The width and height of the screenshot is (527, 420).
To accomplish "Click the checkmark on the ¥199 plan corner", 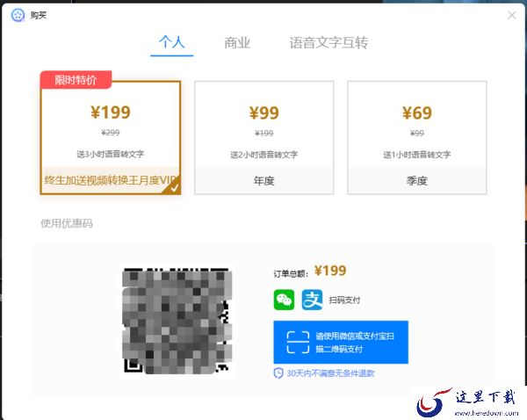I will (174, 188).
